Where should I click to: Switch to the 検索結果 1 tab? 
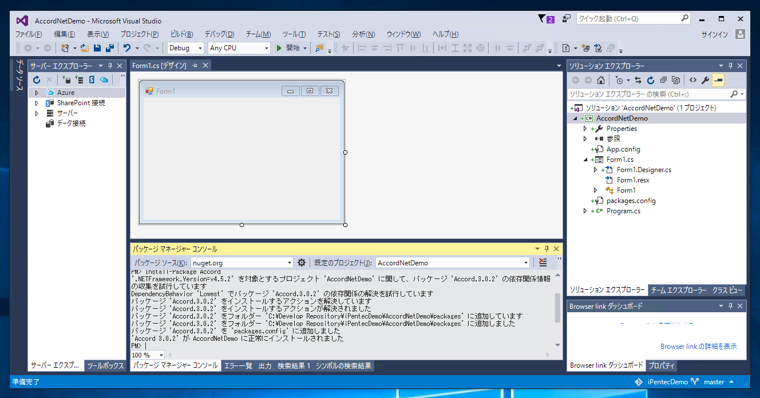click(294, 366)
